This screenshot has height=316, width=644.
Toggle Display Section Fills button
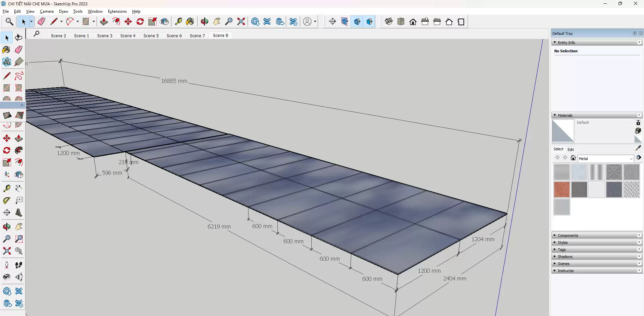coord(369,22)
